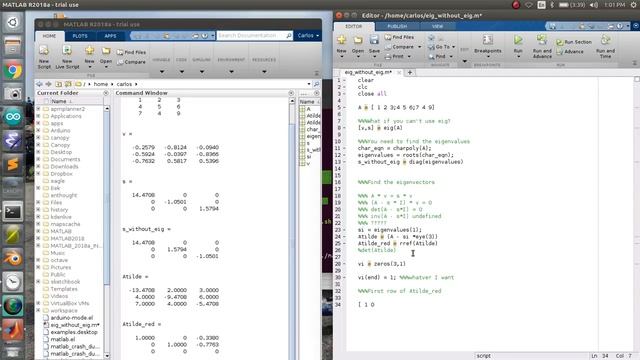Click the Search Documentation field
Viewport: 640px width, 360px height.
[254, 36]
